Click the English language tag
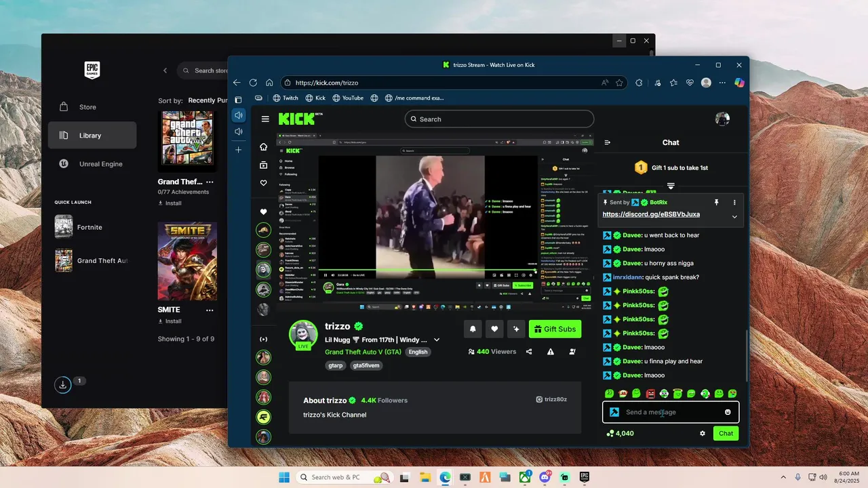The image size is (868, 488). 418,352
